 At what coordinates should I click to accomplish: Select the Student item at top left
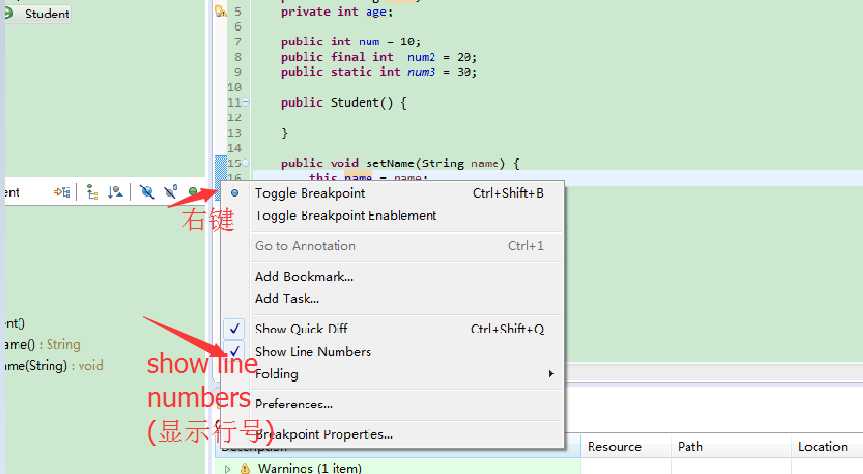[47, 14]
